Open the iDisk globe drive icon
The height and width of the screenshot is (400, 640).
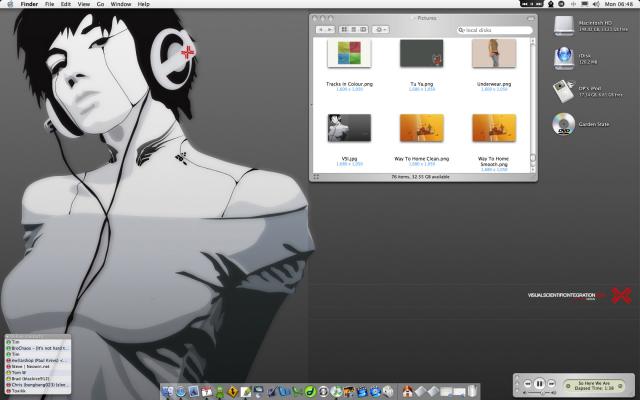(564, 58)
